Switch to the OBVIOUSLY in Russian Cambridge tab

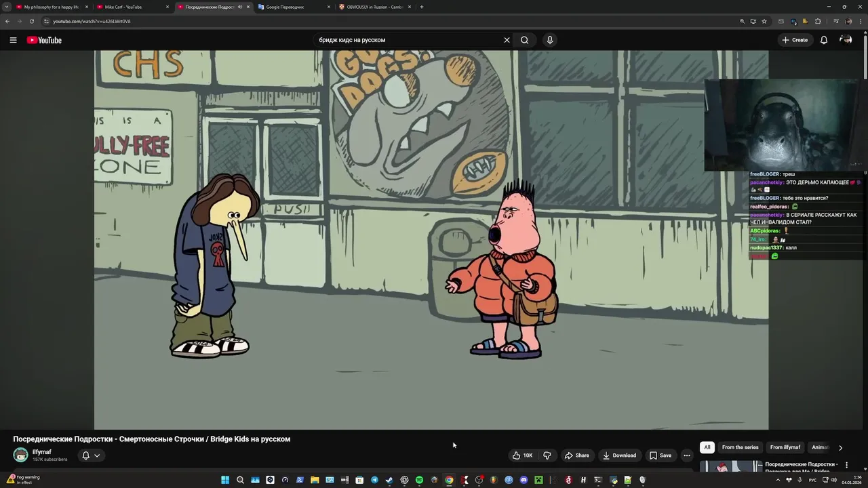374,7
